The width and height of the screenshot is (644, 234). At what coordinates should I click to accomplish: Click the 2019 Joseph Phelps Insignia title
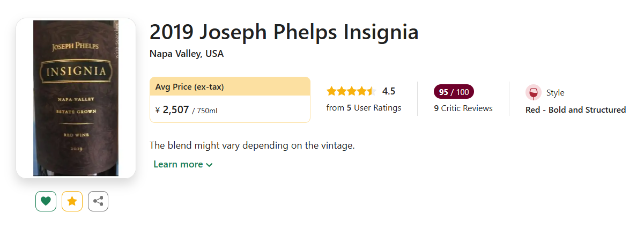tap(284, 32)
